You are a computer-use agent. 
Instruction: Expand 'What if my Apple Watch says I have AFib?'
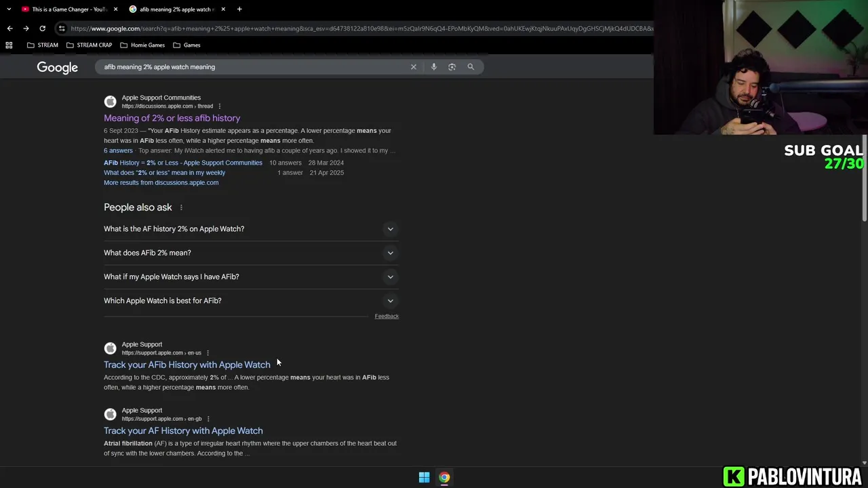tap(251, 277)
